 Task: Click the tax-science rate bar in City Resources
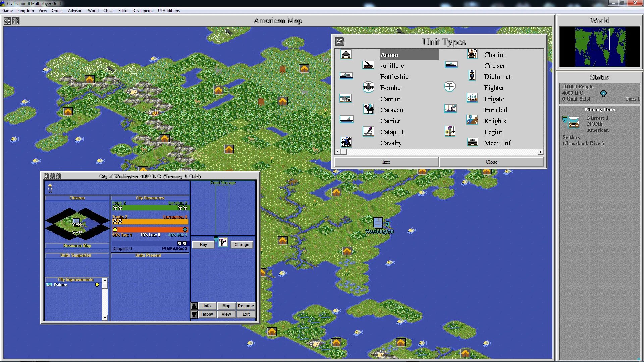pyautogui.click(x=150, y=230)
